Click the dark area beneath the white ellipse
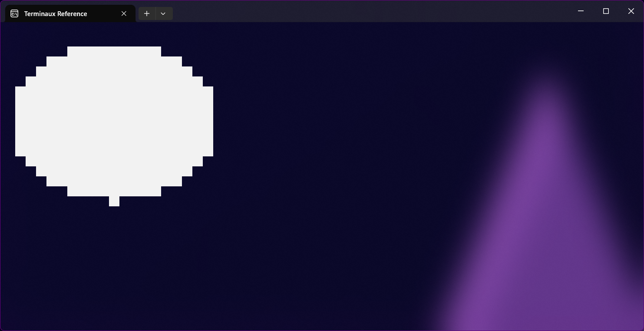Image resolution: width=644 pixels, height=331 pixels. coord(114,261)
